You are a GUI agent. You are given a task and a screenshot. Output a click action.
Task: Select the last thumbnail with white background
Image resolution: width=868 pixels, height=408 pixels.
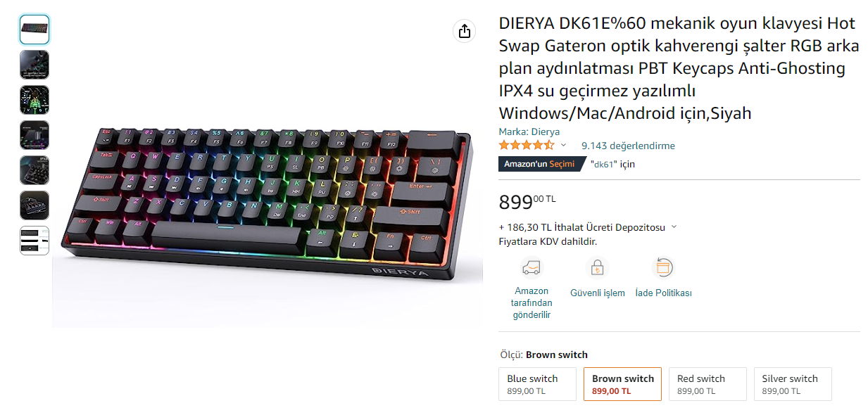[x=34, y=241]
